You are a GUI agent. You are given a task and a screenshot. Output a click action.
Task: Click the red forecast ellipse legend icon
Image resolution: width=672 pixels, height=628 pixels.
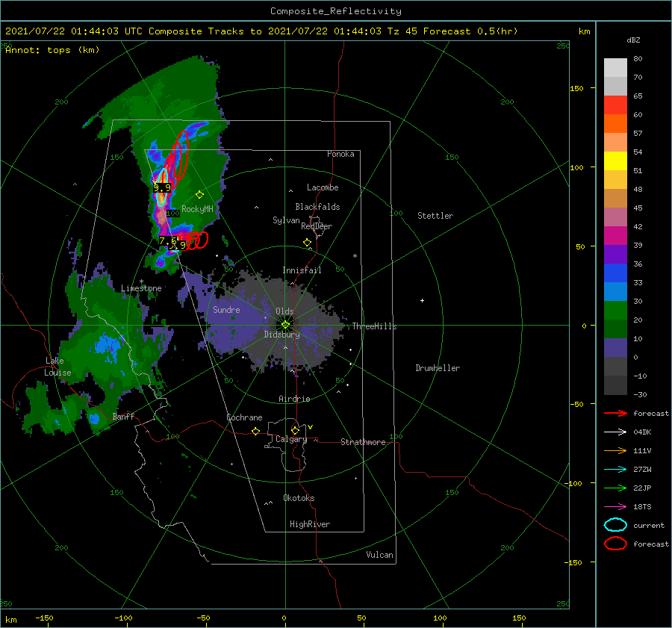[x=615, y=544]
